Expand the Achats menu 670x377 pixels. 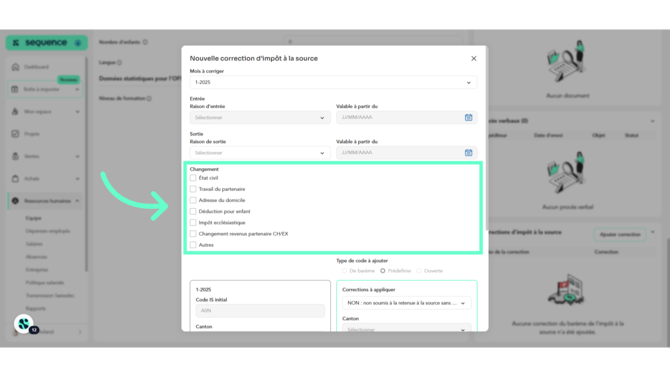77,179
